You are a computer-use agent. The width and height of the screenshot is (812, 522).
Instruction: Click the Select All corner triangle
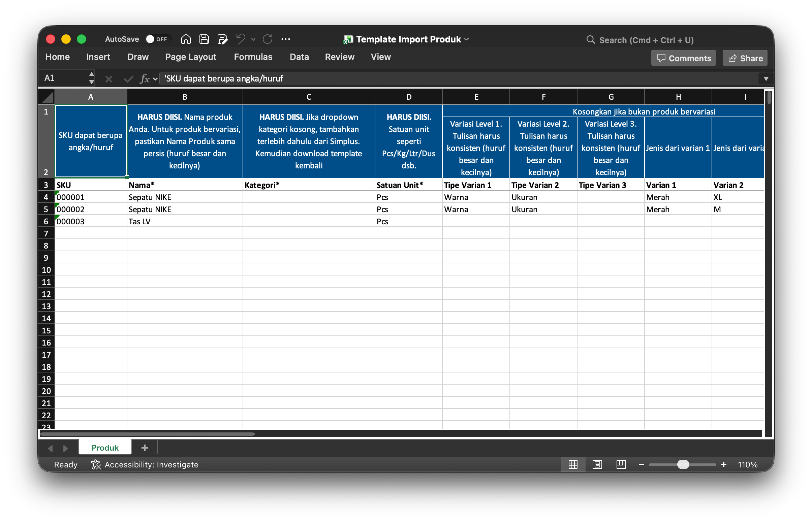pyautogui.click(x=47, y=97)
